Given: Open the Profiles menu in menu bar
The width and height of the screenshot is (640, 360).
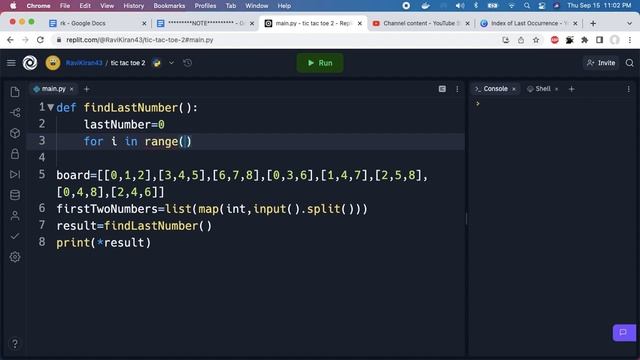Looking at the screenshot, I should (205, 6).
